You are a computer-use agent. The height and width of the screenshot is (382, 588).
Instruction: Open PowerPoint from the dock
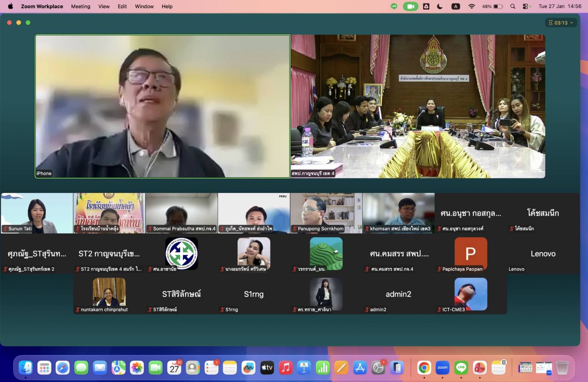(x=480, y=368)
